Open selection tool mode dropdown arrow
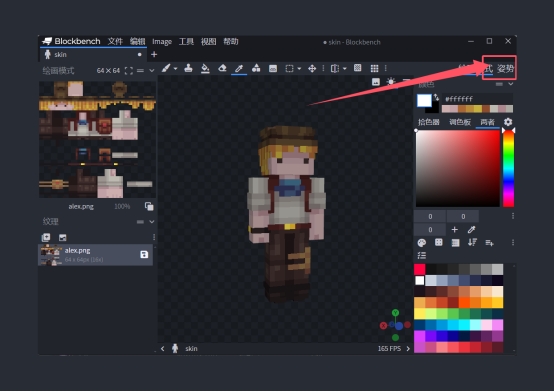 click(299, 69)
